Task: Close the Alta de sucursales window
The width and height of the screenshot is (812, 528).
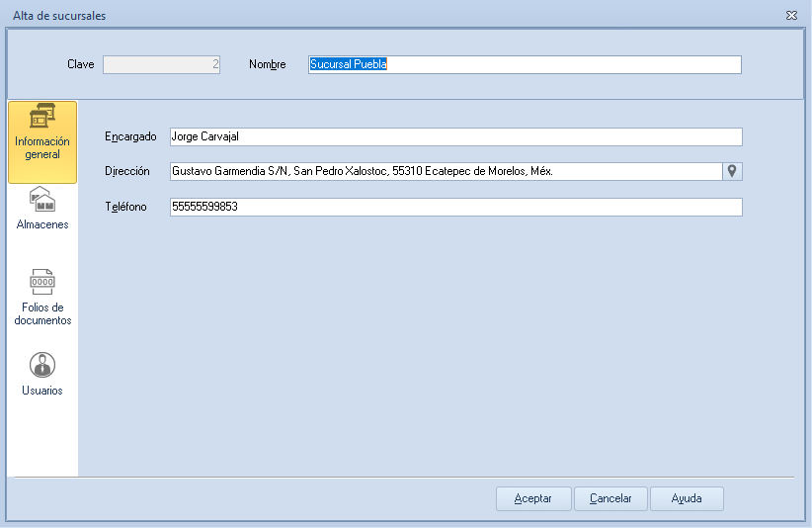Action: (x=791, y=16)
